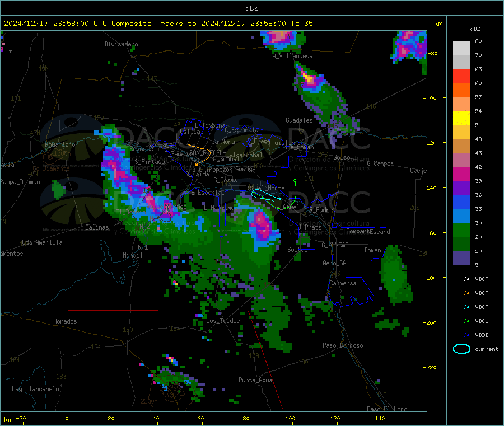Click the 'Aero_GA' map label
Screen dimensions: 504x426
334,263
